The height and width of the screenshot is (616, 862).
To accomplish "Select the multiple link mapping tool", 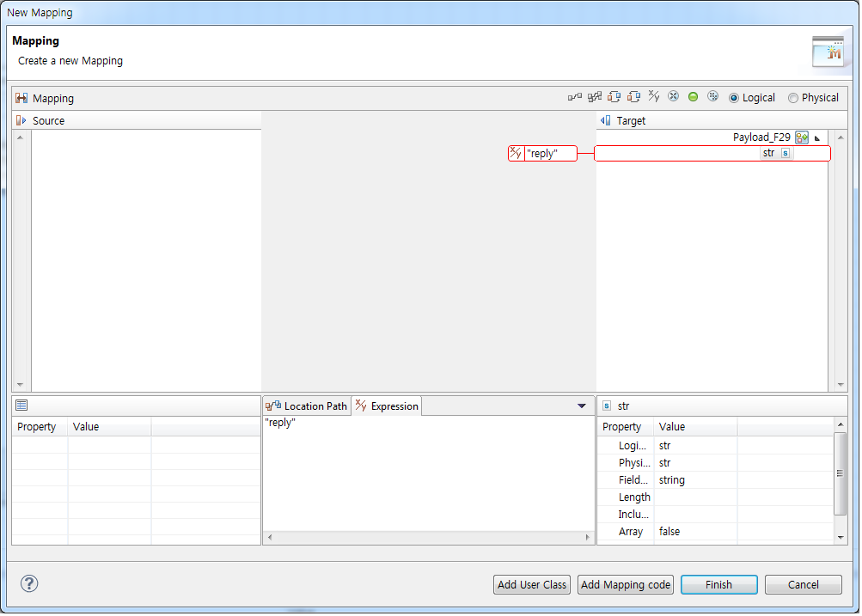I will (593, 96).
